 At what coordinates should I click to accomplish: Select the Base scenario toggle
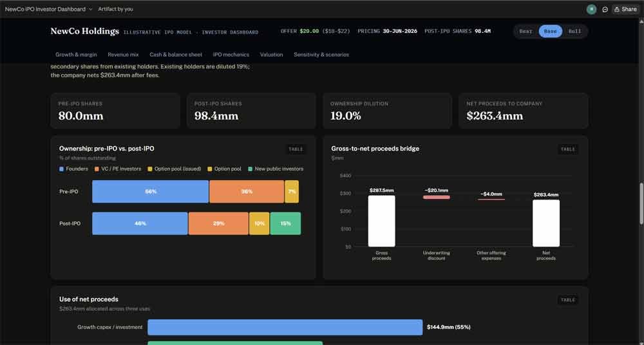(551, 31)
